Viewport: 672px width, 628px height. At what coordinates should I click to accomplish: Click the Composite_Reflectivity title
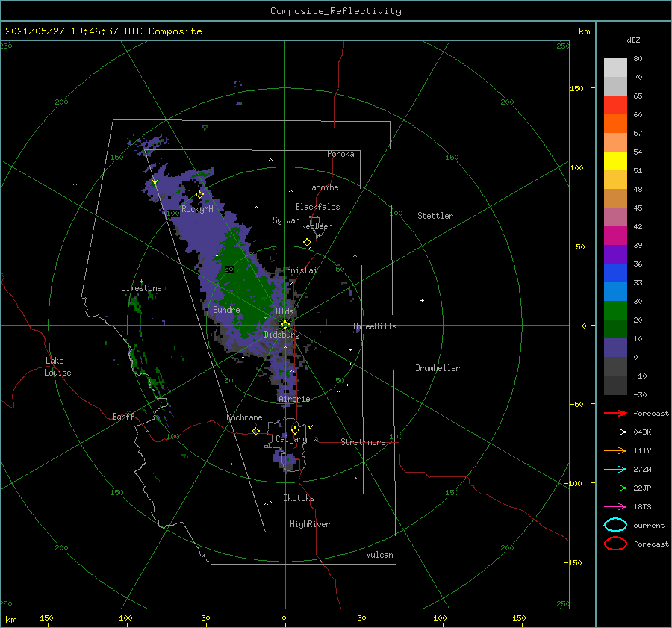(x=336, y=11)
